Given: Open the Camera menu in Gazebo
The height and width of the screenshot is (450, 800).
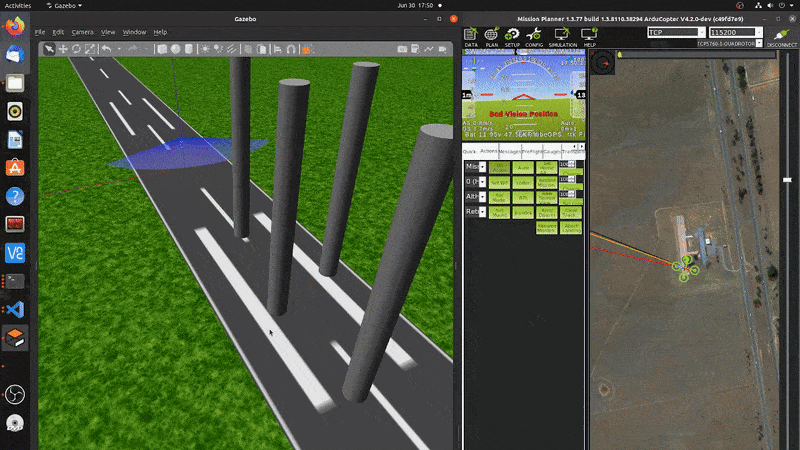Looking at the screenshot, I should 82,32.
